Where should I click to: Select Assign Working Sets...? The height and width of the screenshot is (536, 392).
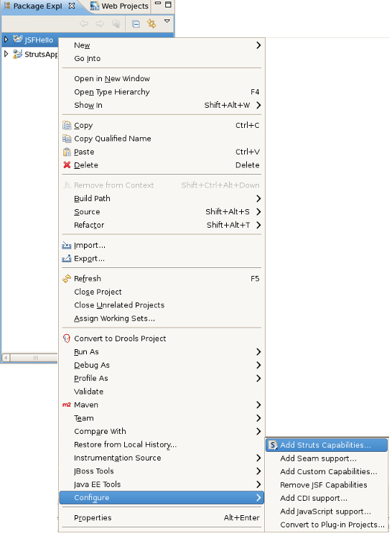162,318
